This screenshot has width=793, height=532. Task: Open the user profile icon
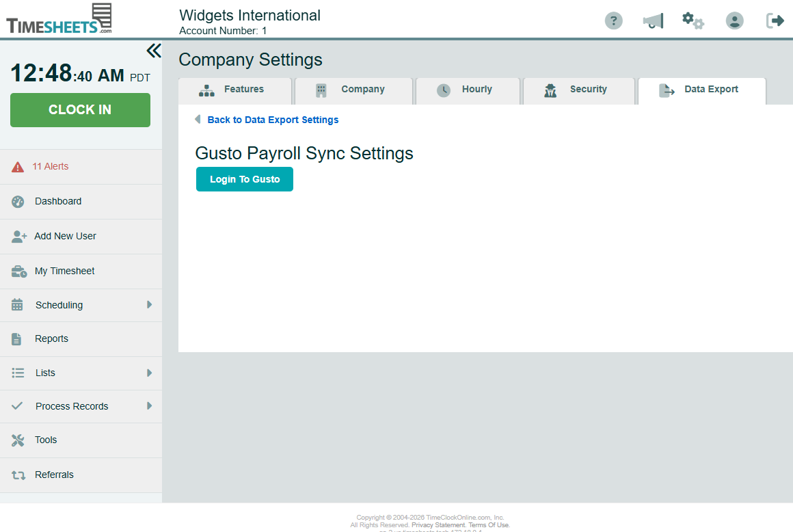click(734, 21)
